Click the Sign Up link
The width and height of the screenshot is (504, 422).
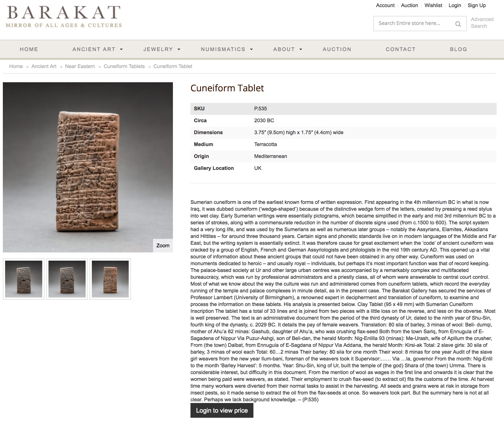point(477,5)
